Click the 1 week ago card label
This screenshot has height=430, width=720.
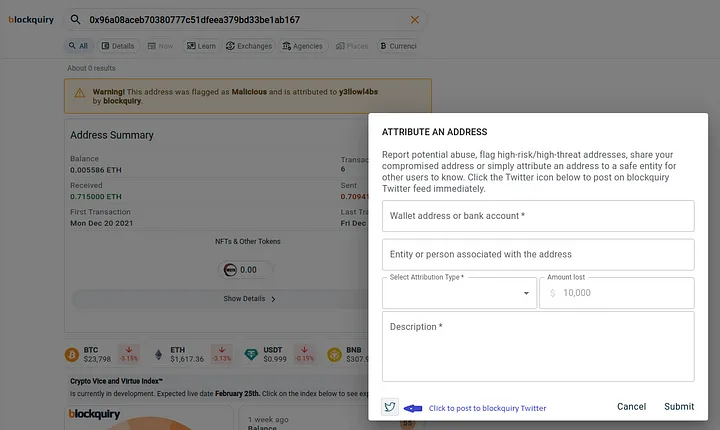(x=268, y=419)
